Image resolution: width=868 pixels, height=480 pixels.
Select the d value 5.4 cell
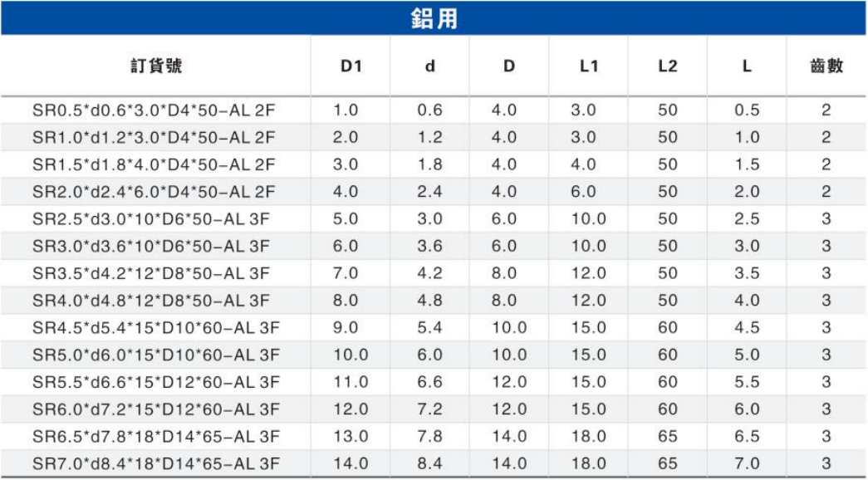point(429,328)
